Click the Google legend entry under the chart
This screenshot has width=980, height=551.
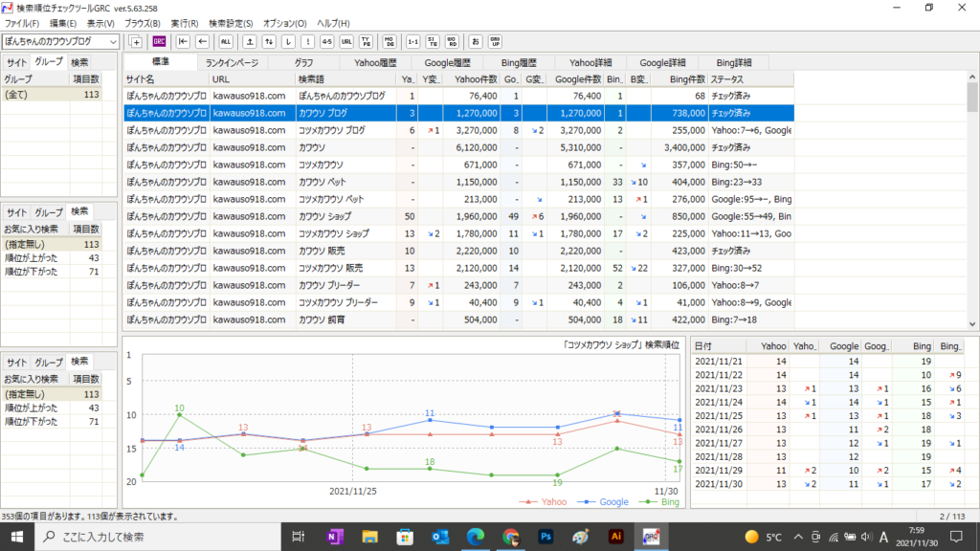pyautogui.click(x=603, y=501)
